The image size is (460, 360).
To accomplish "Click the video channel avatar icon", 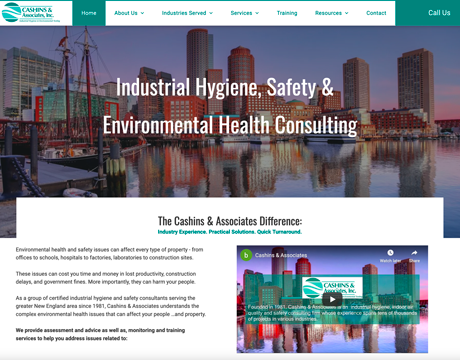I will (246, 255).
